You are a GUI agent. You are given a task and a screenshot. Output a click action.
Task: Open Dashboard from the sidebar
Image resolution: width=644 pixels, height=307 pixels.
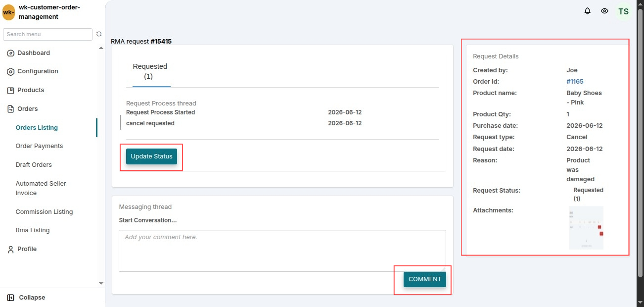tap(34, 53)
